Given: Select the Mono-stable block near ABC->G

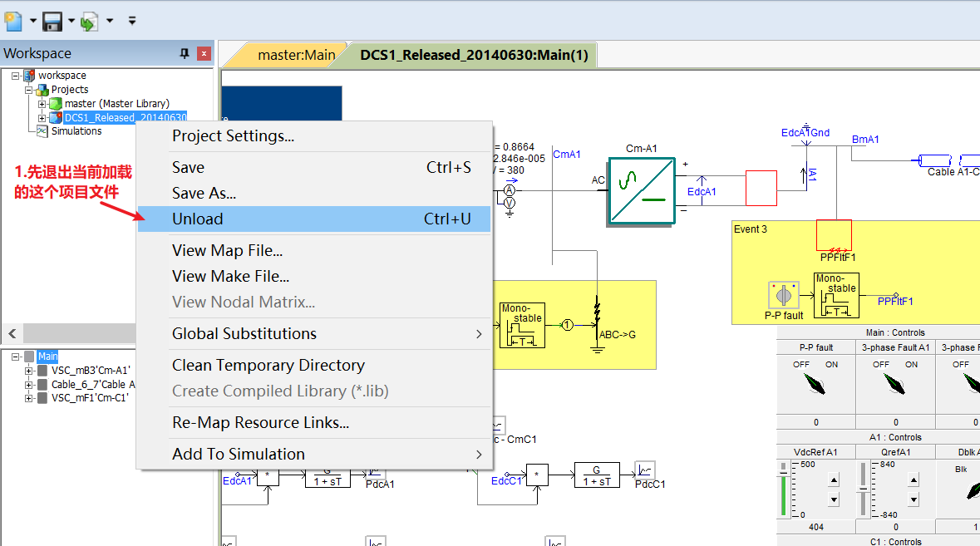Looking at the screenshot, I should (x=523, y=325).
